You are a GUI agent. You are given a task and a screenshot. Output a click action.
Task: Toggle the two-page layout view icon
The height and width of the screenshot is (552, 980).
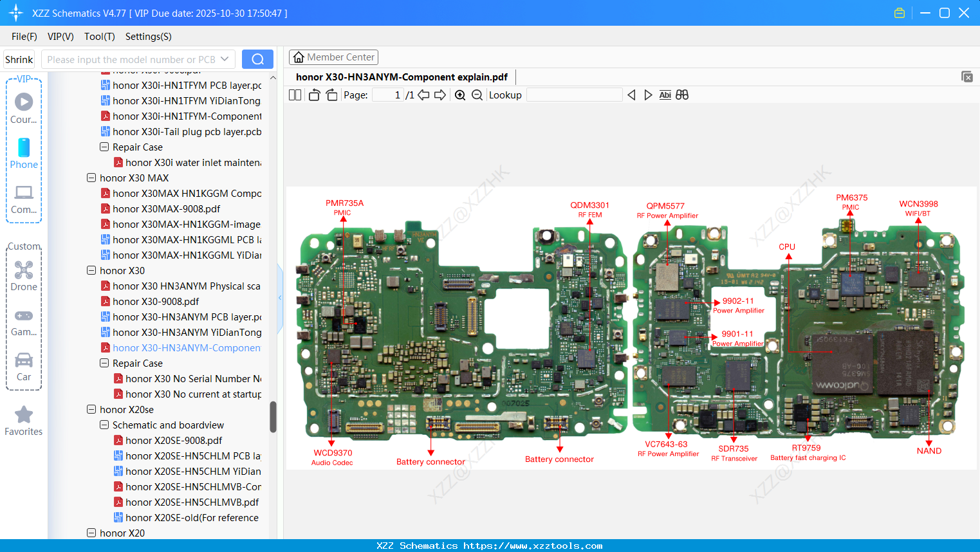coord(295,95)
